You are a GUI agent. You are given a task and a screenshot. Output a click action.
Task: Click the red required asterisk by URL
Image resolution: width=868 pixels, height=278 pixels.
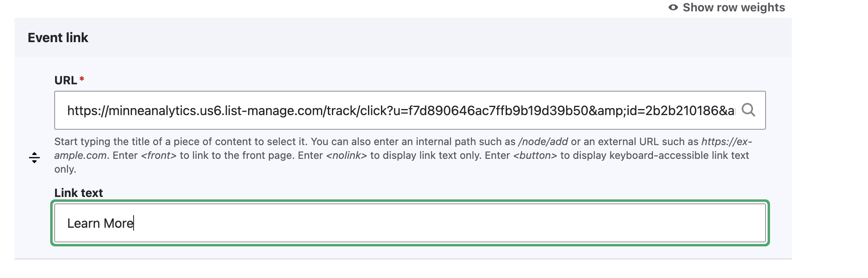[x=82, y=79]
